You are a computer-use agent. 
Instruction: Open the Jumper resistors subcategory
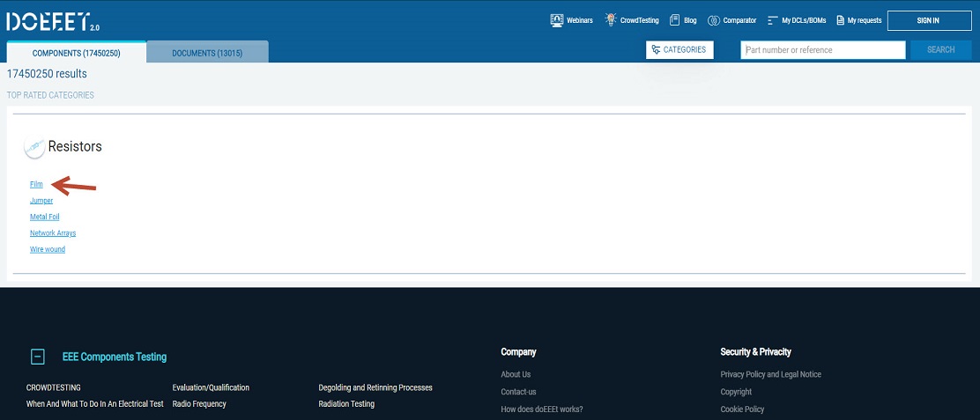coord(41,201)
